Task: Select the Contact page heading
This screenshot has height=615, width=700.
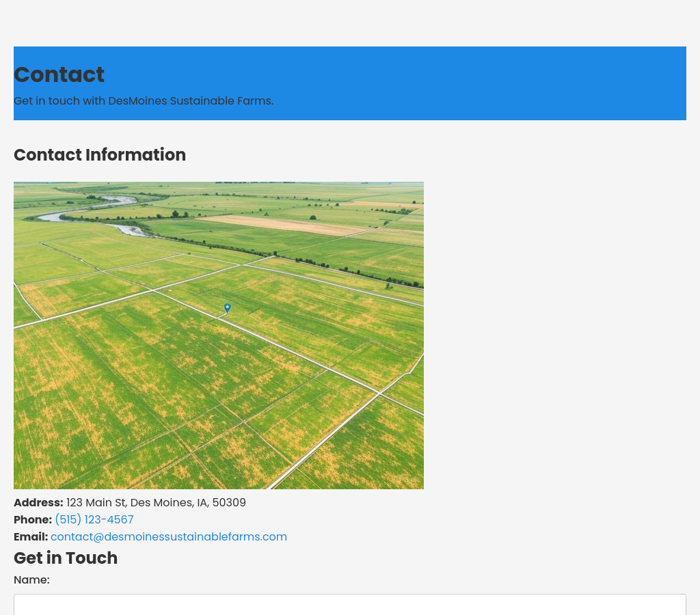Action: tap(59, 75)
